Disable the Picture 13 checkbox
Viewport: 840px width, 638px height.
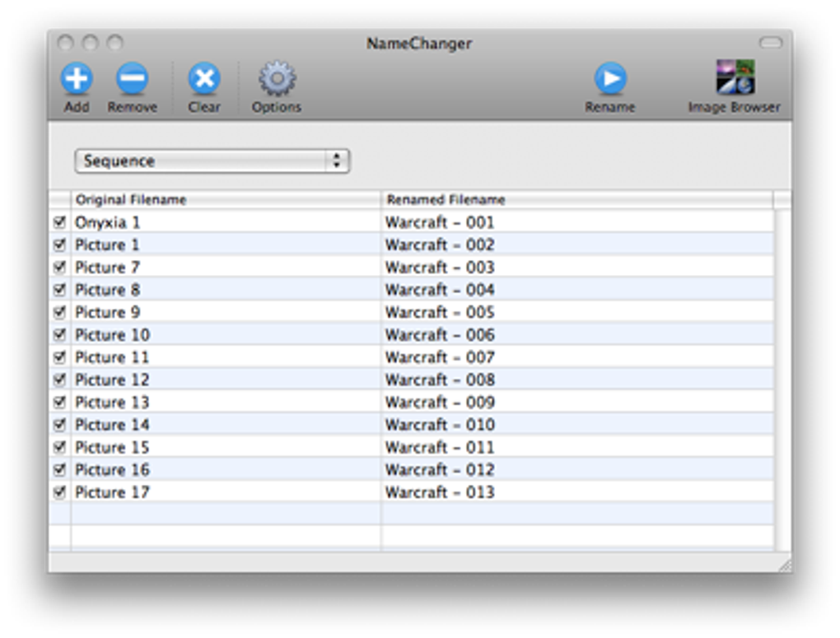click(x=59, y=402)
